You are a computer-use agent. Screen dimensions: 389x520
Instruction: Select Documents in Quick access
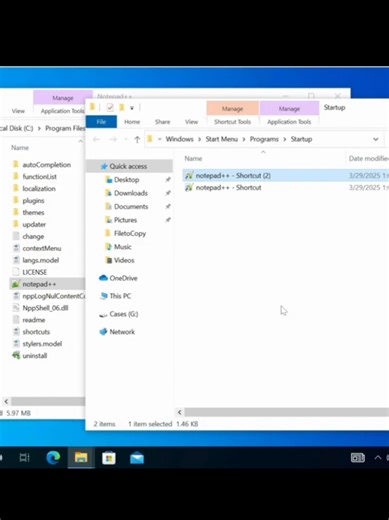tap(131, 206)
